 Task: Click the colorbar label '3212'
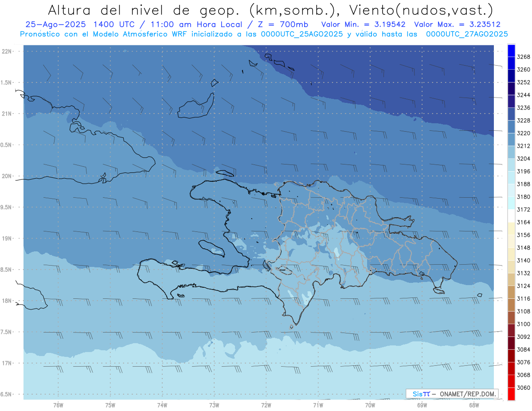pos(524,146)
